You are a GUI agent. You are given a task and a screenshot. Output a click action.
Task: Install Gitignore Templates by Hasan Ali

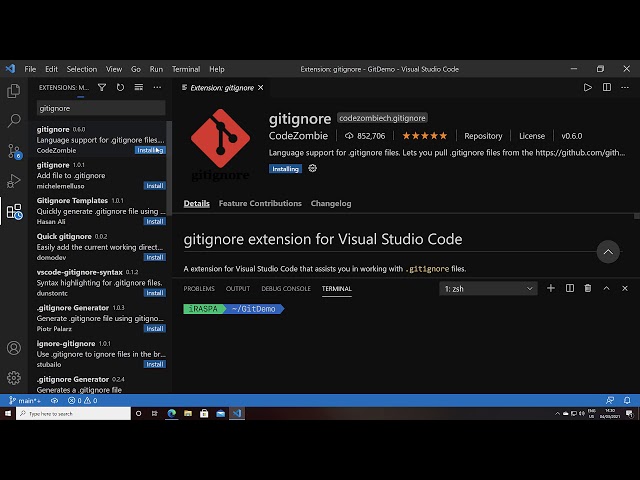[155, 221]
